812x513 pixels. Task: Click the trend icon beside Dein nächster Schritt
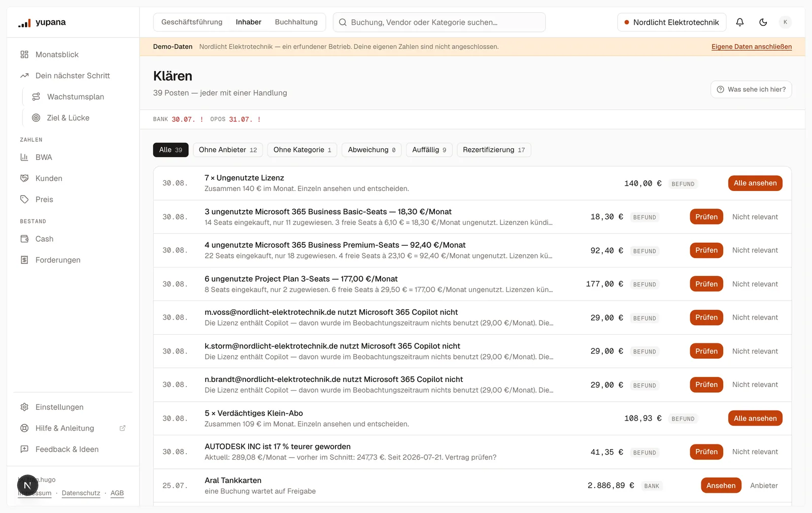click(24, 76)
